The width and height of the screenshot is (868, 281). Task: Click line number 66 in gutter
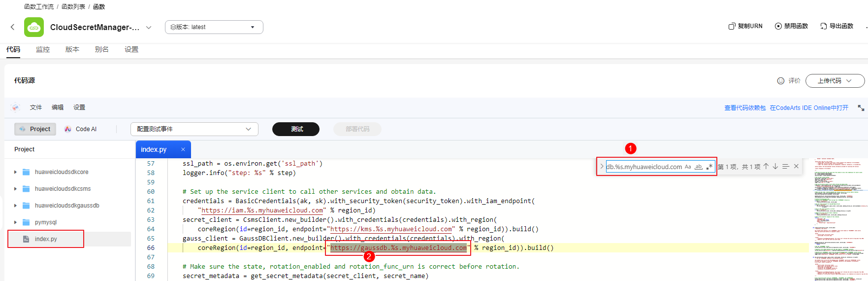click(151, 248)
